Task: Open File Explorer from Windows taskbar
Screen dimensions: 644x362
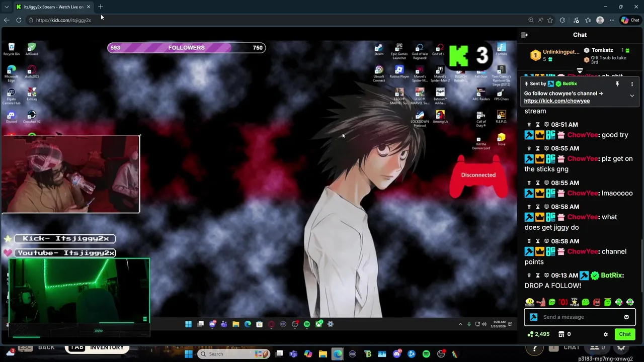Action: coord(323,354)
